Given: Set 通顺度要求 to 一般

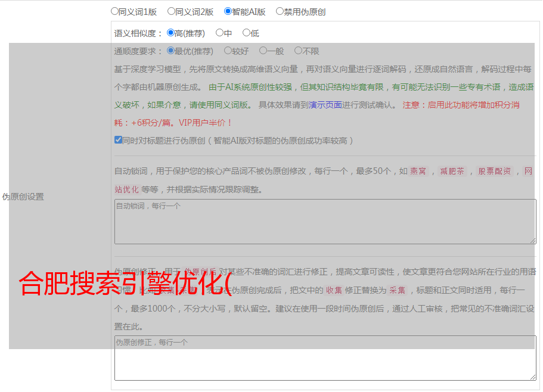Looking at the screenshot, I should [x=263, y=51].
